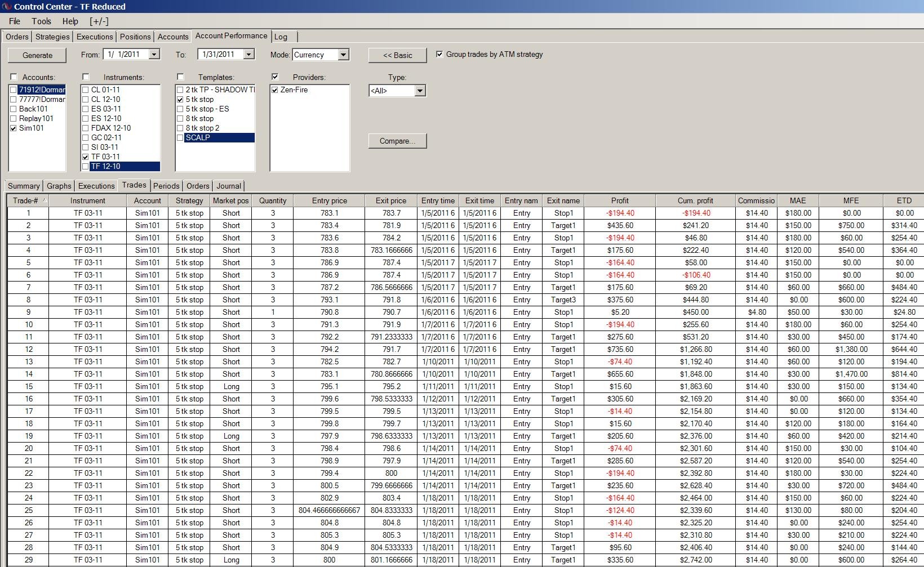Check the Replay101 account checkbox
924x567 pixels.
[x=14, y=118]
